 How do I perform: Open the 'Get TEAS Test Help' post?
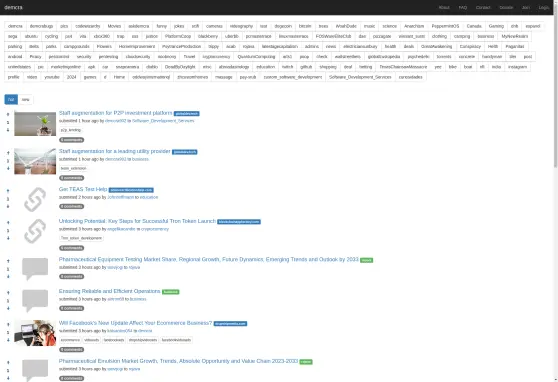[x=83, y=189]
